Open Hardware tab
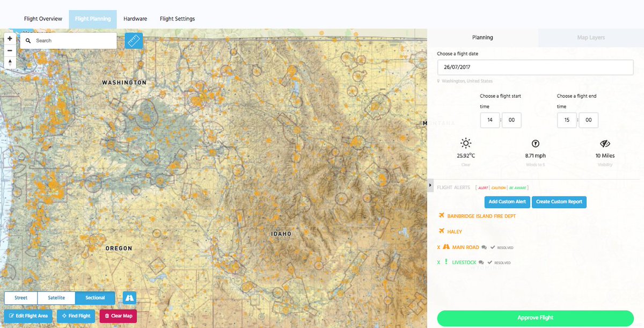 135,19
